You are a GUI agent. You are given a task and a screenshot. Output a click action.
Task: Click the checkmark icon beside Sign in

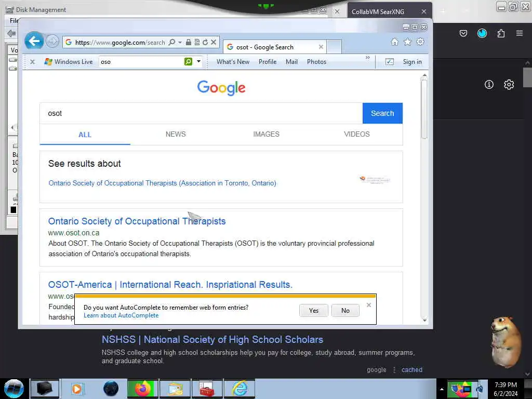[x=390, y=62]
